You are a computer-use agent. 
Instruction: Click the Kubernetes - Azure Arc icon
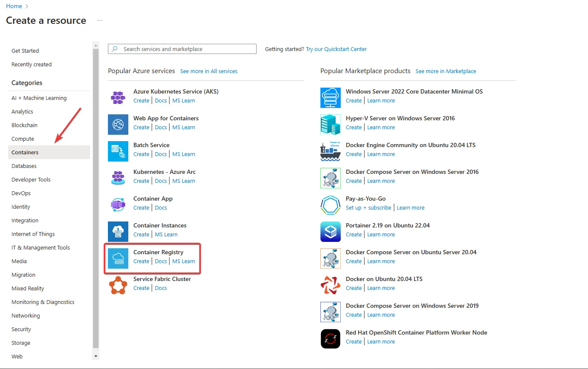[x=118, y=178]
